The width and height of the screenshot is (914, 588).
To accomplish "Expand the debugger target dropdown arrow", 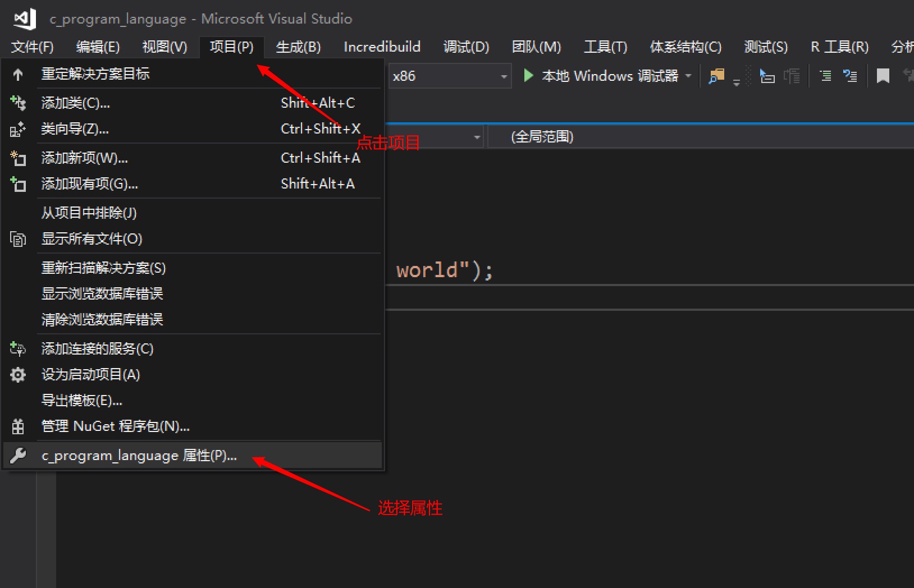I will (x=688, y=75).
